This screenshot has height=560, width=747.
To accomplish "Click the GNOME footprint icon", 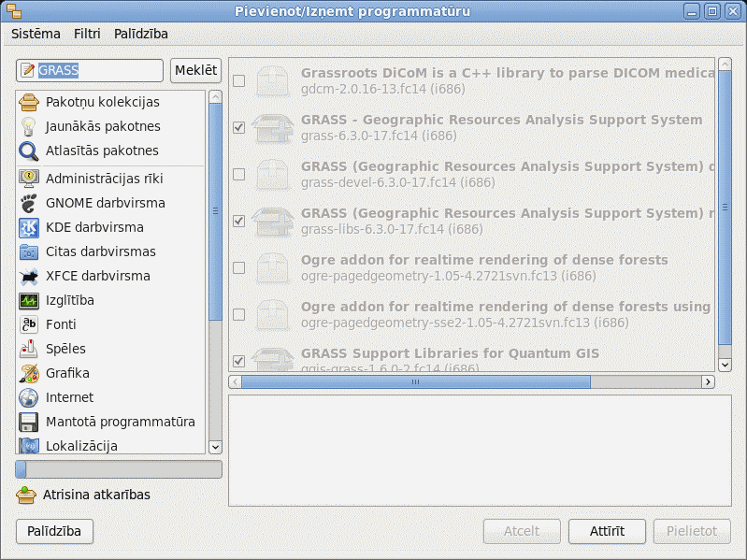I will click(29, 203).
